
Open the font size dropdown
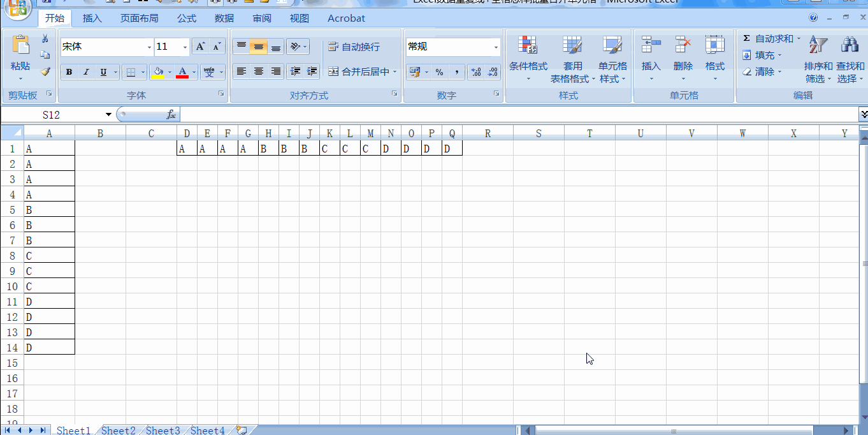[184, 47]
